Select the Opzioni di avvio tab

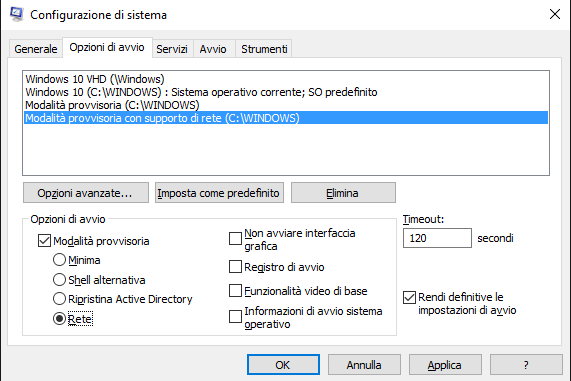[x=107, y=47]
